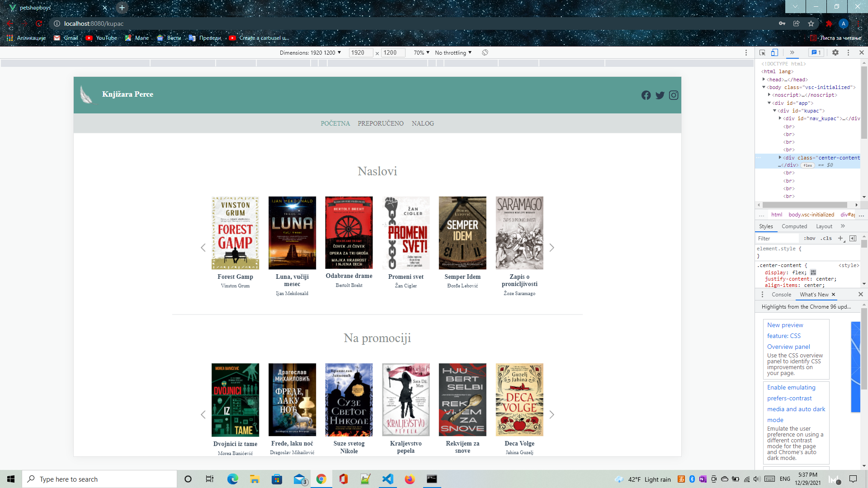Open device toolbar more options menu
The image size is (868, 488).
point(746,52)
